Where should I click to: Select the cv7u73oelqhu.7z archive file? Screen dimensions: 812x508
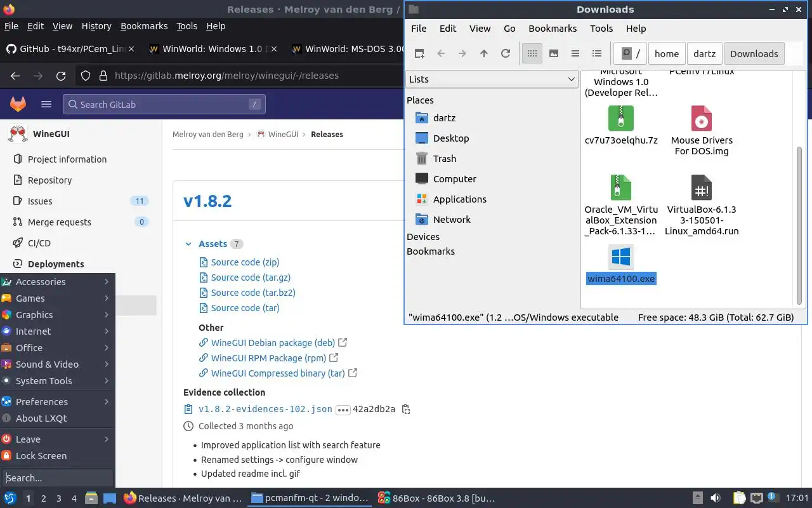[621, 125]
